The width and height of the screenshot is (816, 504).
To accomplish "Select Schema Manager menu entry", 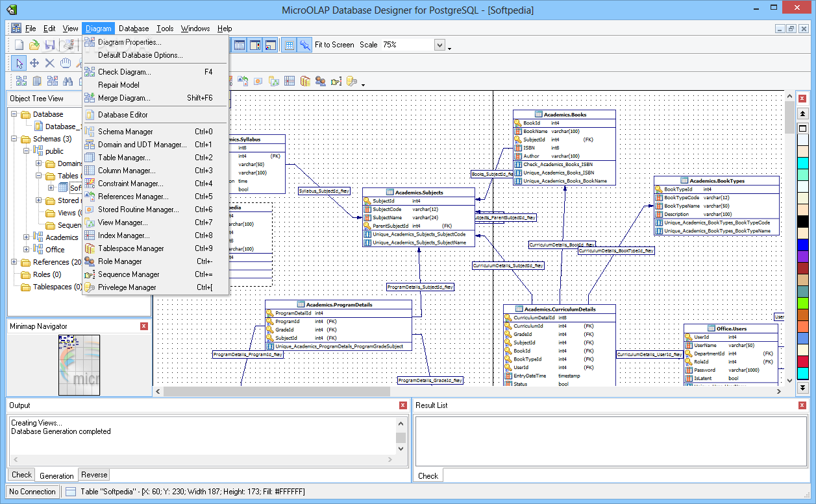I will point(155,132).
